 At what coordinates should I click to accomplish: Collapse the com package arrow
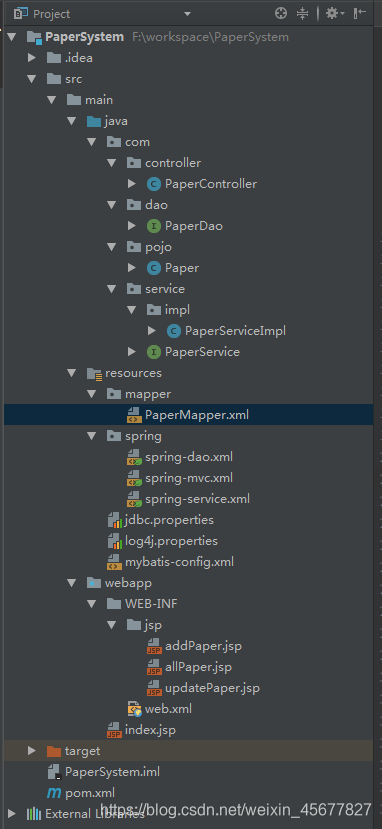tap(92, 142)
